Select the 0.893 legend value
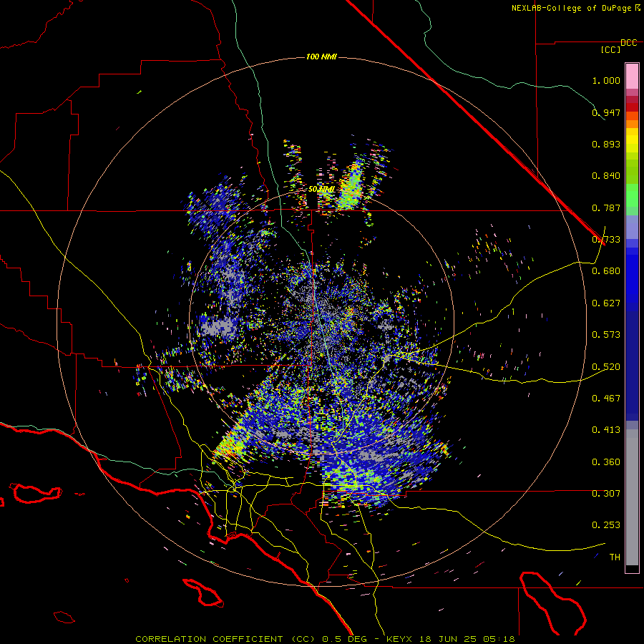 click(606, 144)
